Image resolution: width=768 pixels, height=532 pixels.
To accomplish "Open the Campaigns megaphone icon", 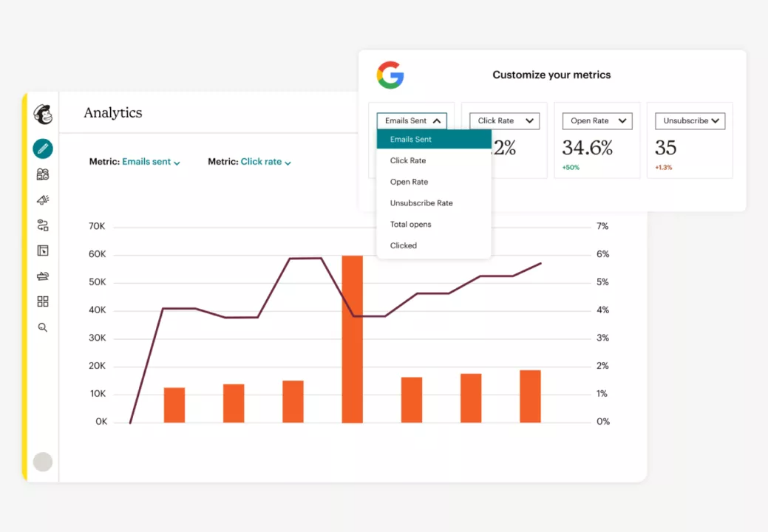I will 43,199.
